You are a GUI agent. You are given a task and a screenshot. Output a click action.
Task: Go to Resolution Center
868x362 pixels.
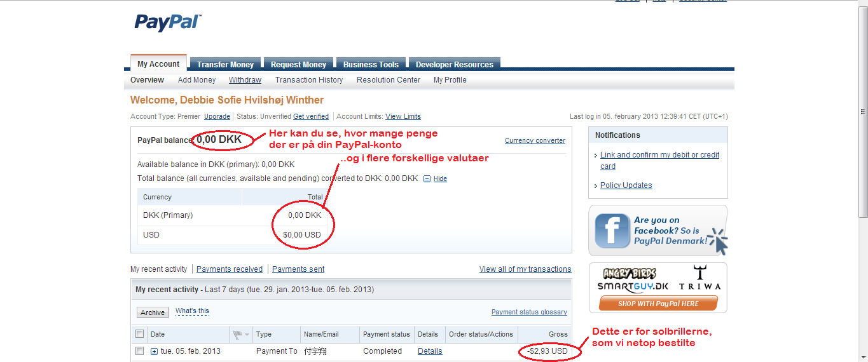tap(389, 80)
